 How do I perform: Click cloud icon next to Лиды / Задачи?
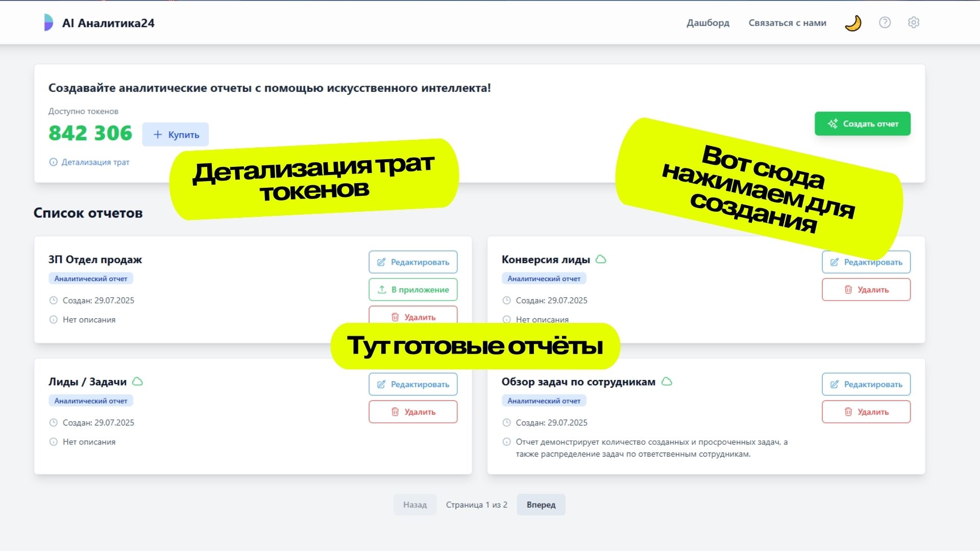point(137,382)
